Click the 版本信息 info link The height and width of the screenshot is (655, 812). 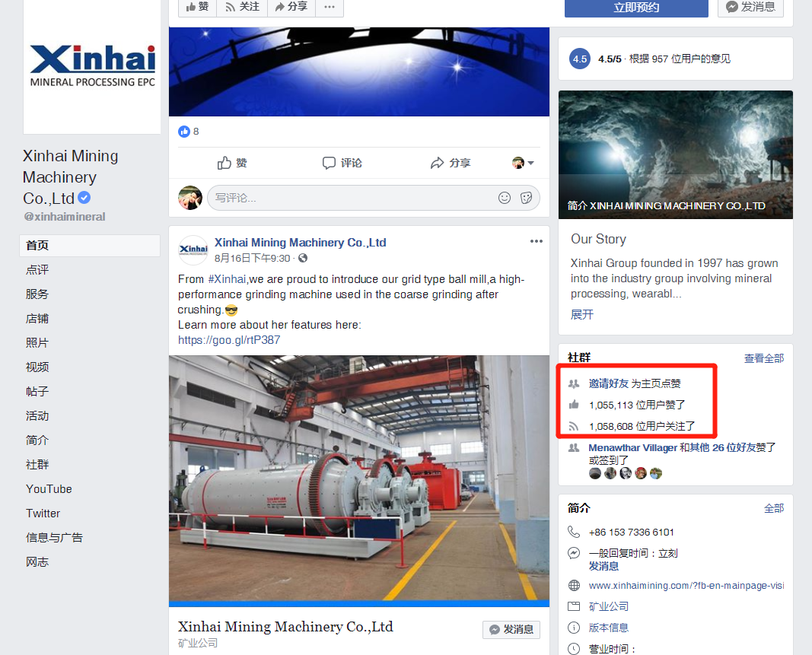pos(609,628)
